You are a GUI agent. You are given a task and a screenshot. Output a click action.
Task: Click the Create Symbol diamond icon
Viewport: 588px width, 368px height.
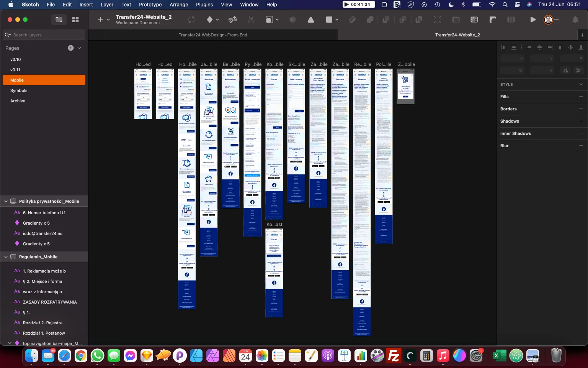pos(209,20)
